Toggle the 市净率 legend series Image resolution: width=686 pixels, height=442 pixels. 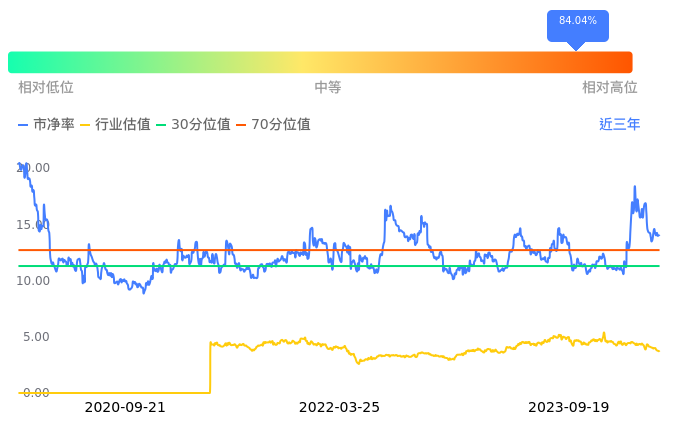point(46,125)
